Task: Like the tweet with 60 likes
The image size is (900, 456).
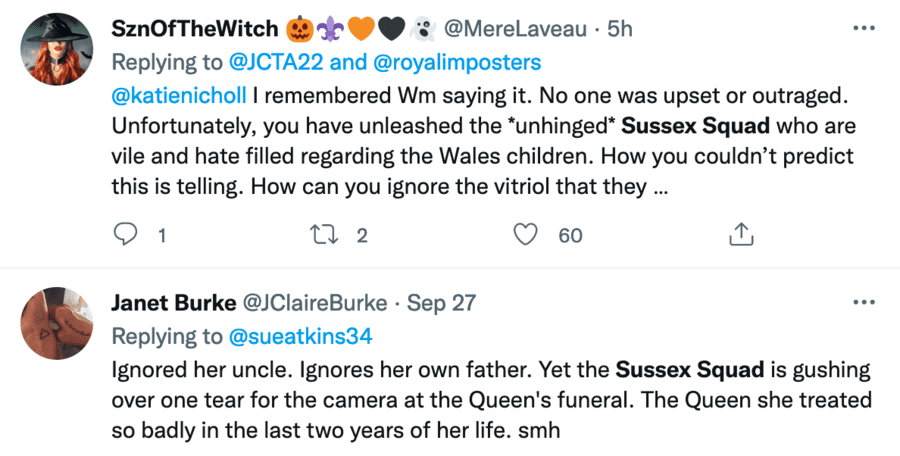Action: click(x=526, y=235)
